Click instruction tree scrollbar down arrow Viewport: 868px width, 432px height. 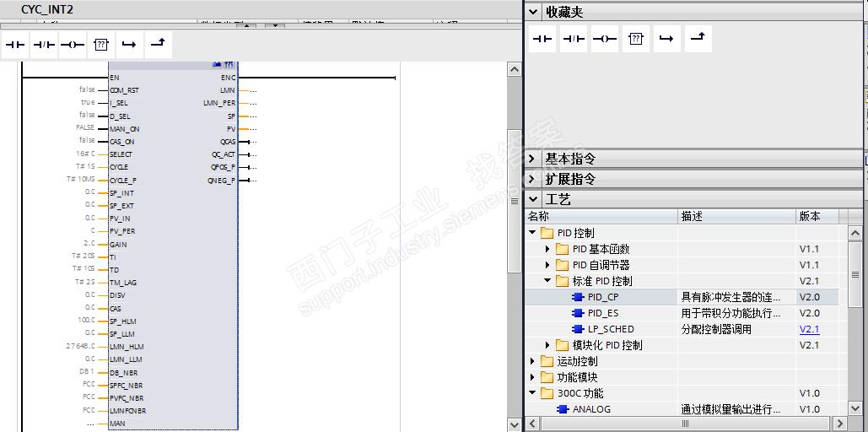[x=855, y=408]
